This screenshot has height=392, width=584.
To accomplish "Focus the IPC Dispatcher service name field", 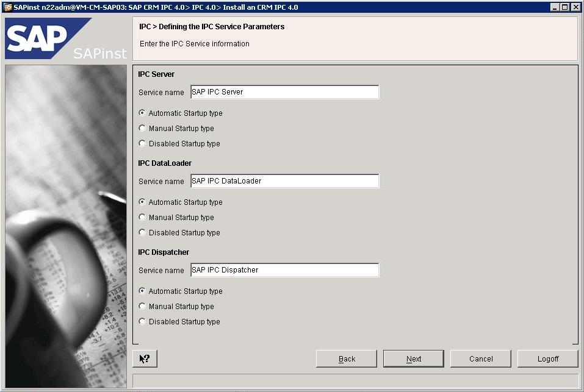I will [285, 269].
